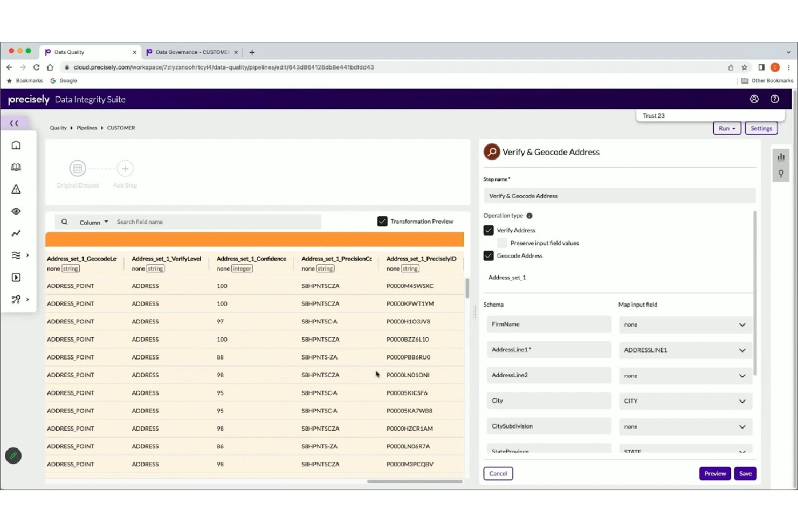Click the Add Step plus icon
Screen dimensions: 798x532
[125, 169]
